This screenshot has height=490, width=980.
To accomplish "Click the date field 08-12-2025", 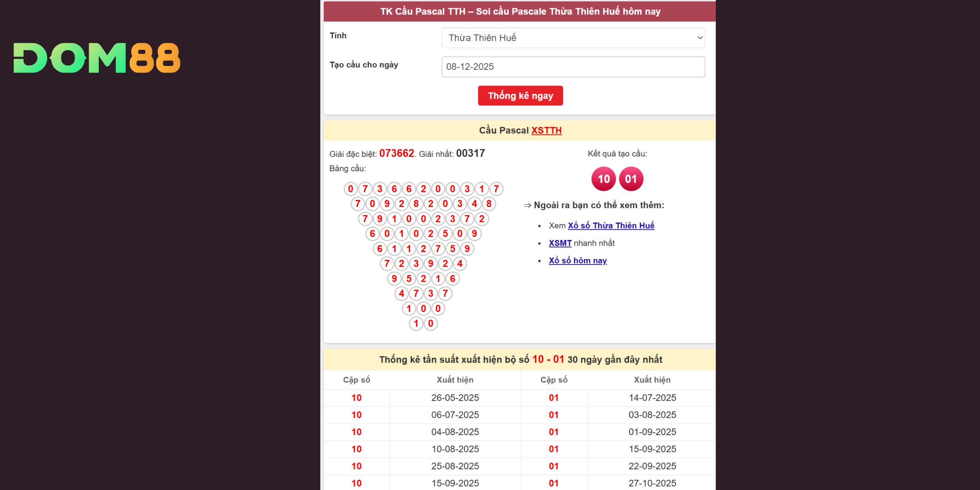I will (x=573, y=67).
